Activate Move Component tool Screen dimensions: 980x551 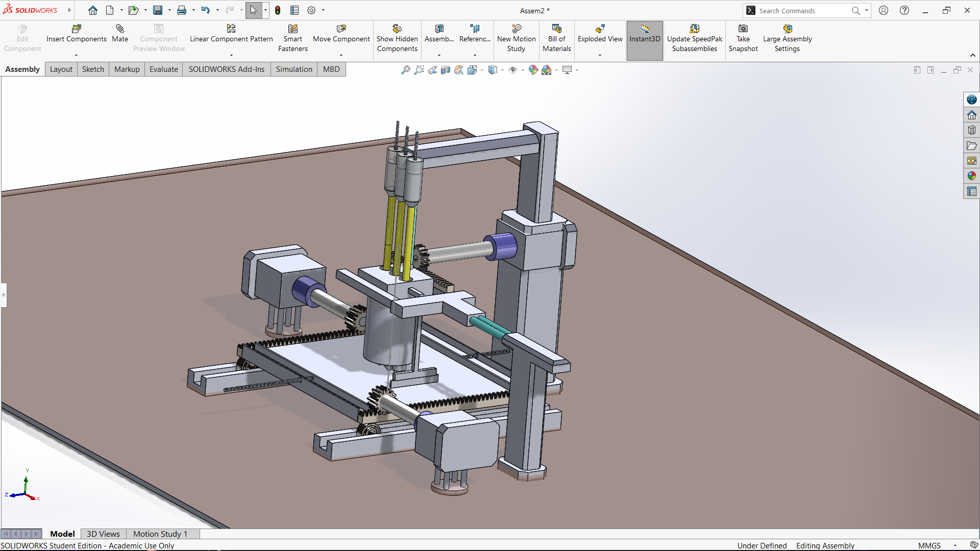(341, 34)
